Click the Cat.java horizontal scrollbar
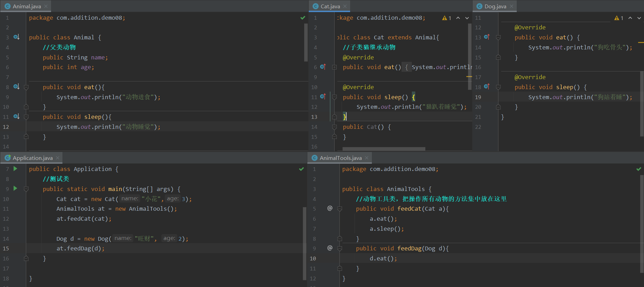The height and width of the screenshot is (287, 644). pyautogui.click(x=384, y=149)
